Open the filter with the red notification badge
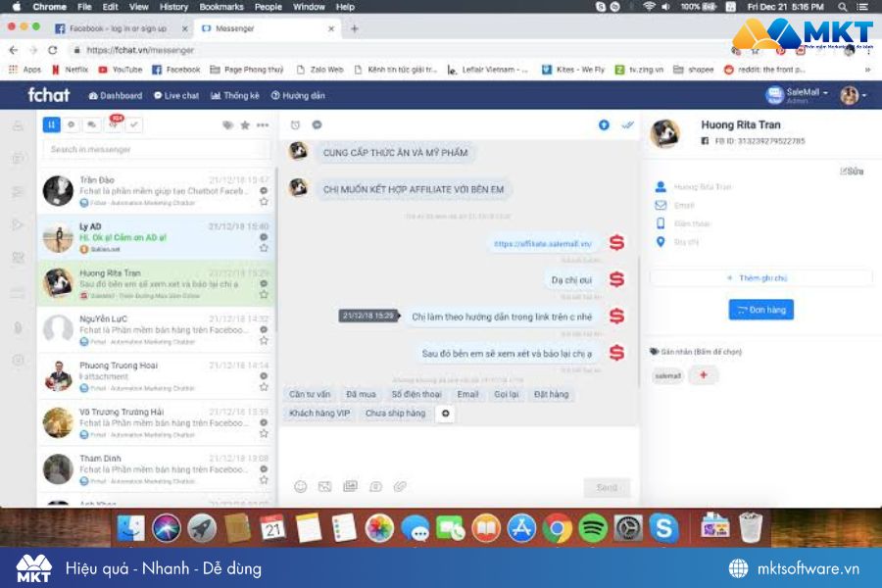 (x=114, y=124)
